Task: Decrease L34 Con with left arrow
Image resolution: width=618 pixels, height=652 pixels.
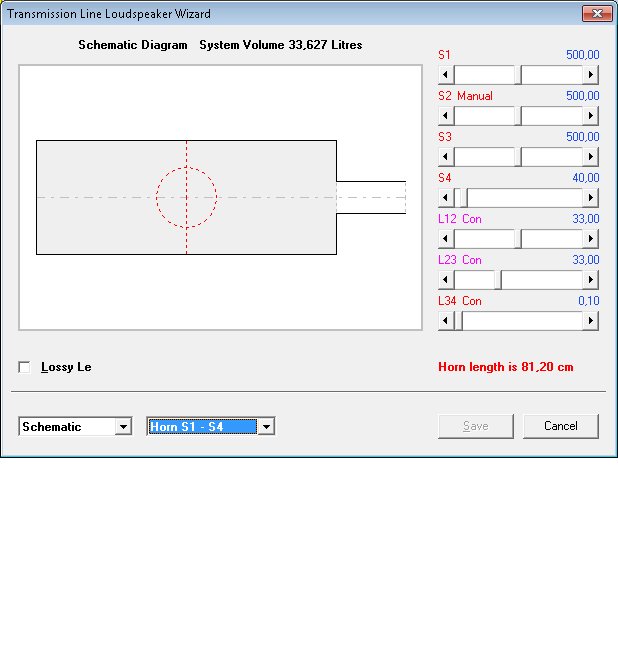Action: click(446, 321)
